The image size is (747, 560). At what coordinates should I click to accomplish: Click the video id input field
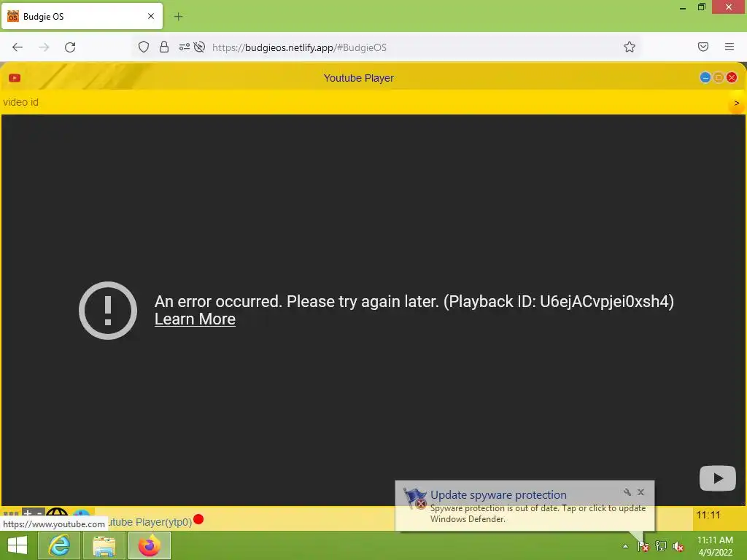coord(365,102)
